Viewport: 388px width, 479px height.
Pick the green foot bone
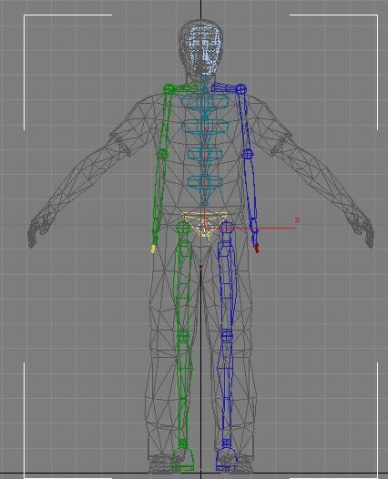click(x=183, y=459)
